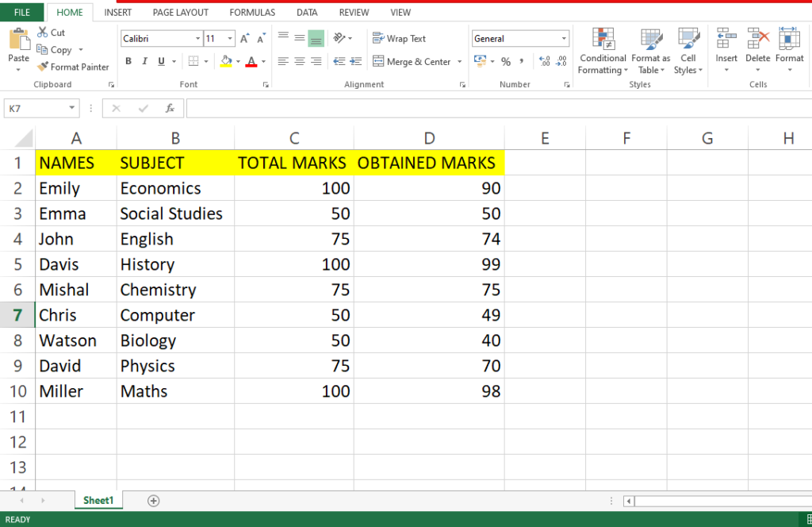
Task: Click the Insert cells icon
Action: pos(726,39)
